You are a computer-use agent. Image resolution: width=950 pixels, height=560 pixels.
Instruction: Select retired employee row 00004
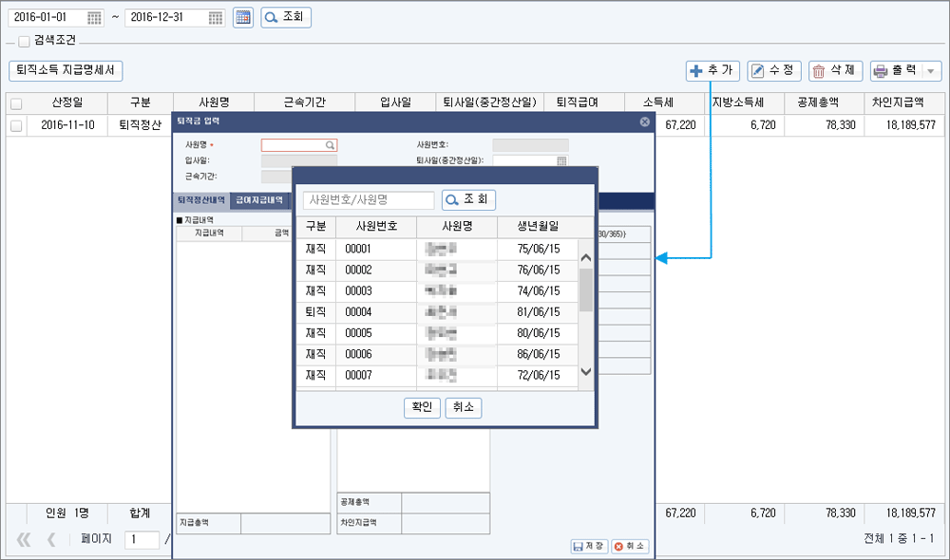(x=437, y=313)
